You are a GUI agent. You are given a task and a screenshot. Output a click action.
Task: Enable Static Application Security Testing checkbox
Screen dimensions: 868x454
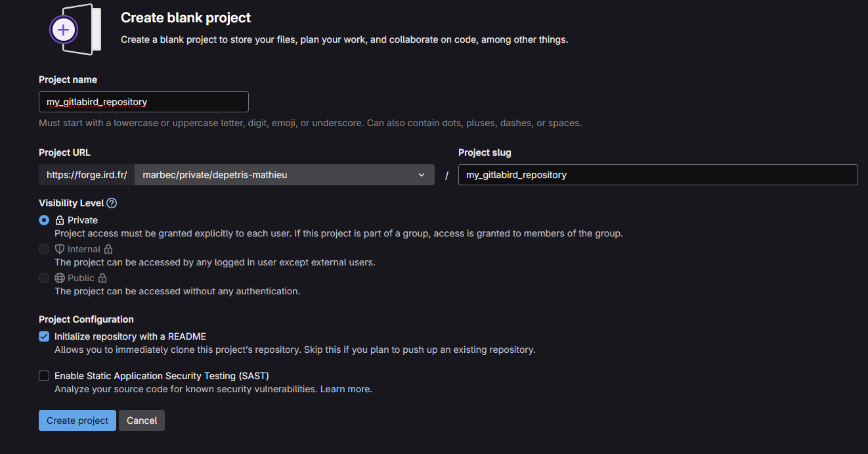44,376
